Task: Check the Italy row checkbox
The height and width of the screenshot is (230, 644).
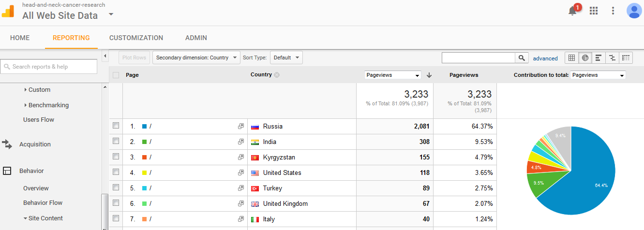Action: (116, 218)
